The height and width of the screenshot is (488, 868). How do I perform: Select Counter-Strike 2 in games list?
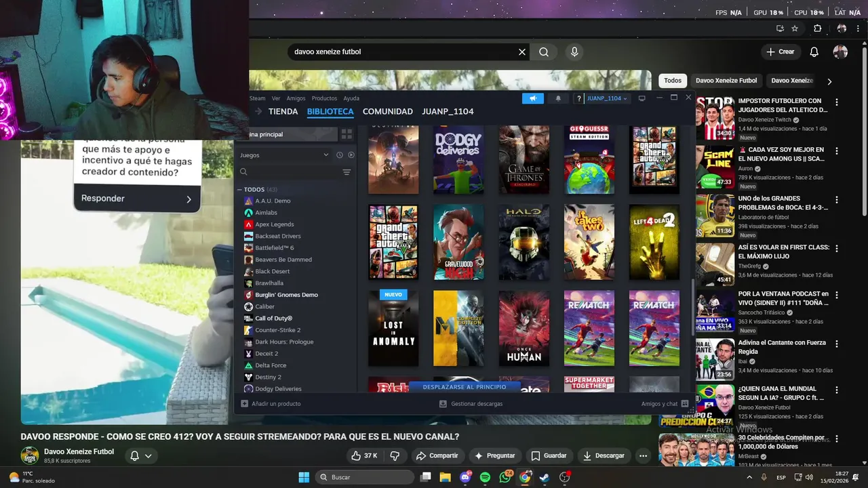[x=277, y=330]
